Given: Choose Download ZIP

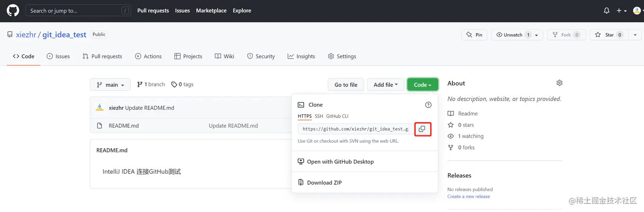Looking at the screenshot, I should (319, 183).
